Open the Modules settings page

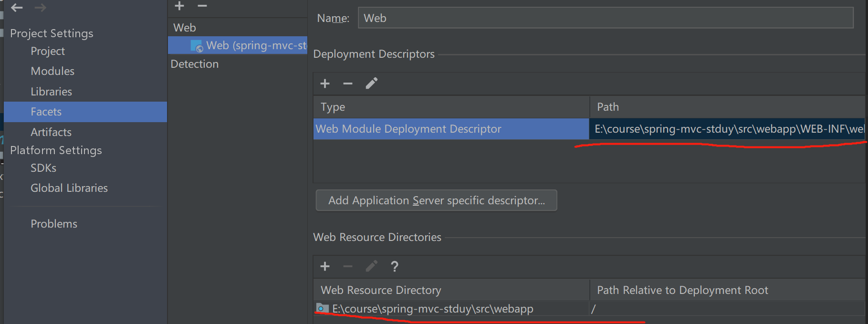coord(52,71)
